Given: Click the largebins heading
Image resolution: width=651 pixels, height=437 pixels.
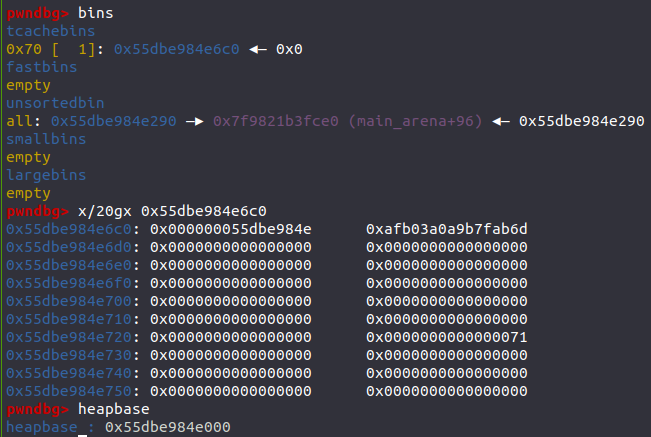Looking at the screenshot, I should 46,175.
